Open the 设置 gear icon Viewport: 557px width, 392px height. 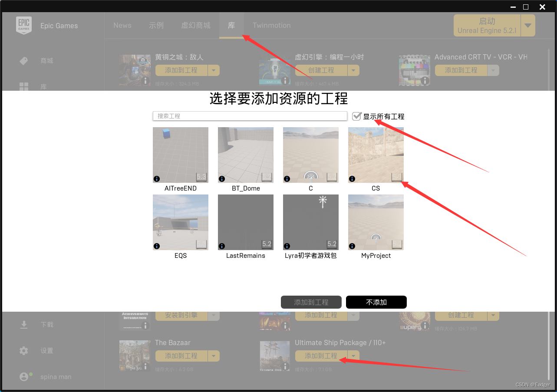point(24,351)
